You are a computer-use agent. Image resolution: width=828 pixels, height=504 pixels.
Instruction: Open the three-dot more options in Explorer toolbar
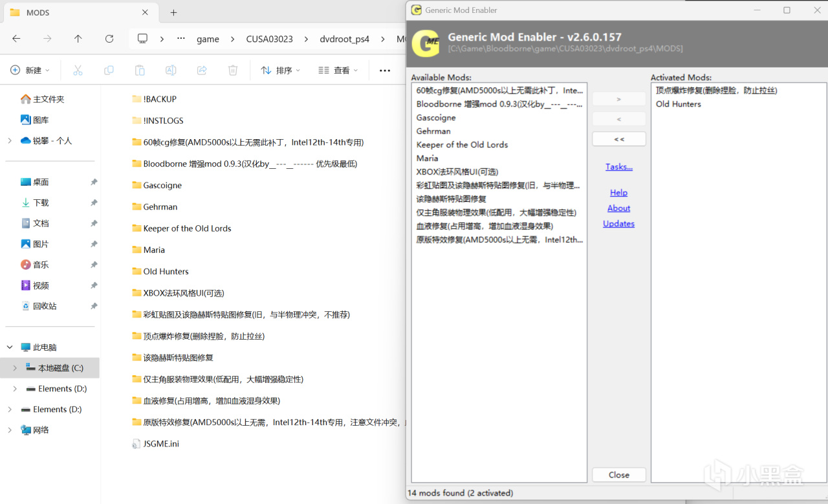pyautogui.click(x=385, y=70)
